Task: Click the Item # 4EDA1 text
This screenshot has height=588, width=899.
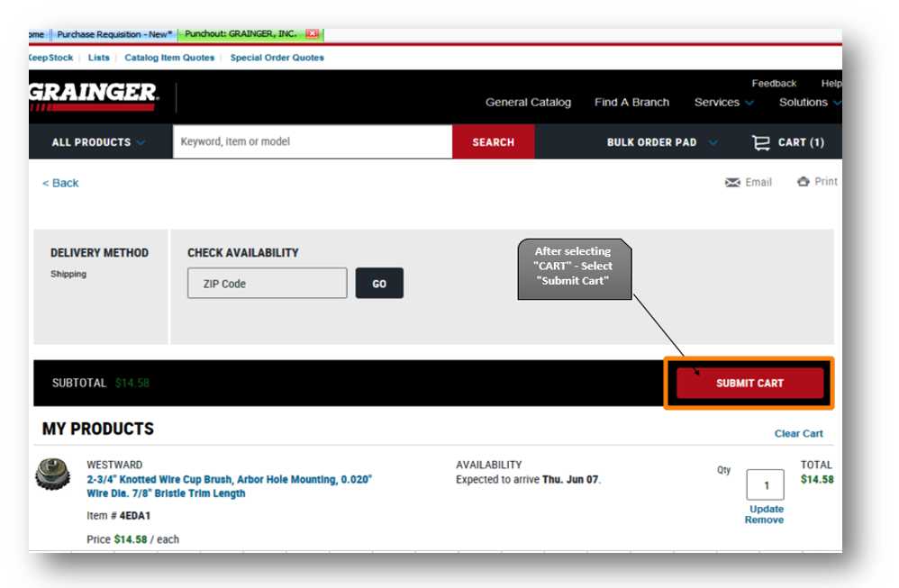Action: point(118,516)
